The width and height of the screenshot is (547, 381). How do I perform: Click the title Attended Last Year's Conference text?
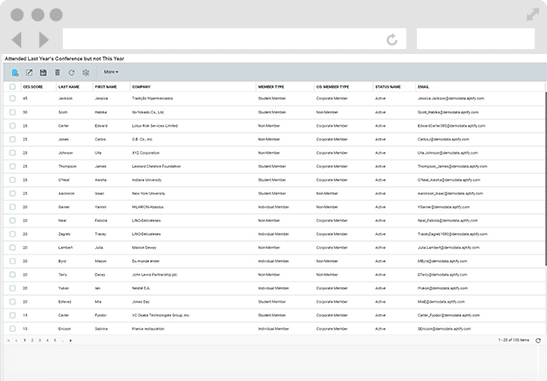coord(65,59)
